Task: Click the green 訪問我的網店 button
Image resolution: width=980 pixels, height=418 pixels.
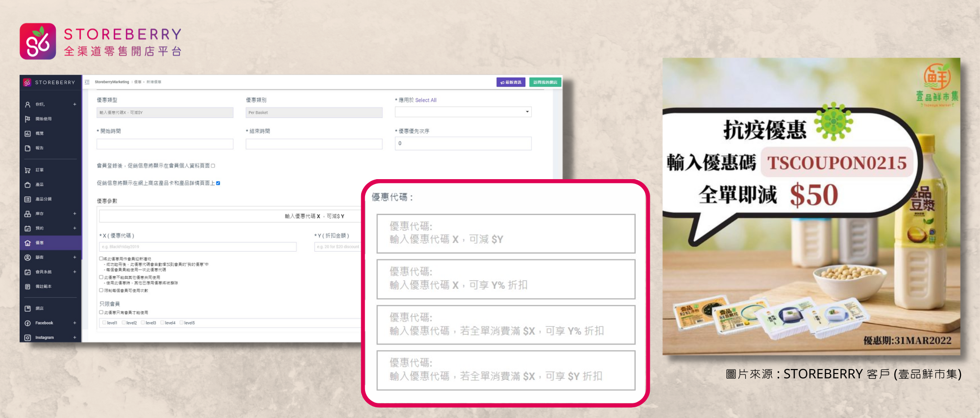Action: point(545,82)
